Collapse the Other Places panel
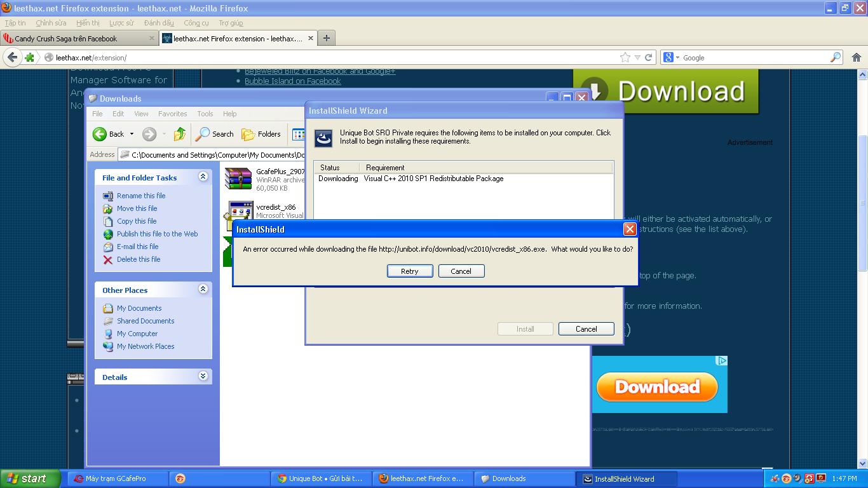868x488 pixels. (x=203, y=289)
